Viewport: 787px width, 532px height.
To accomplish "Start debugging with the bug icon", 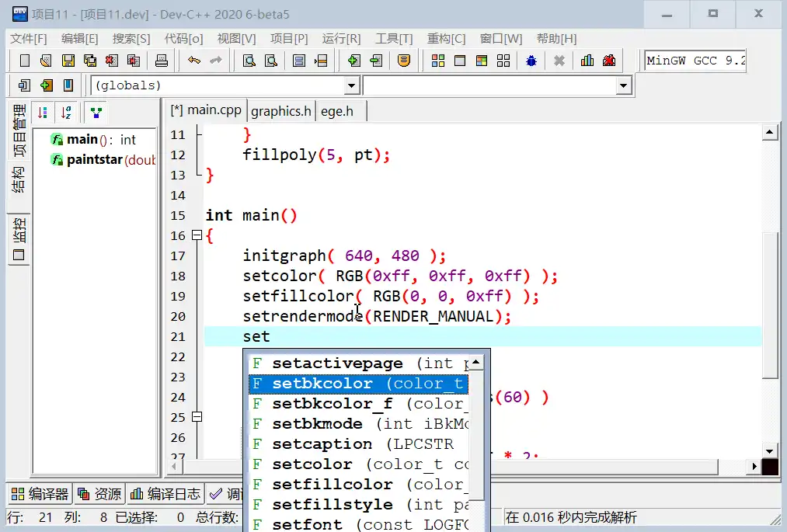I will [x=531, y=61].
